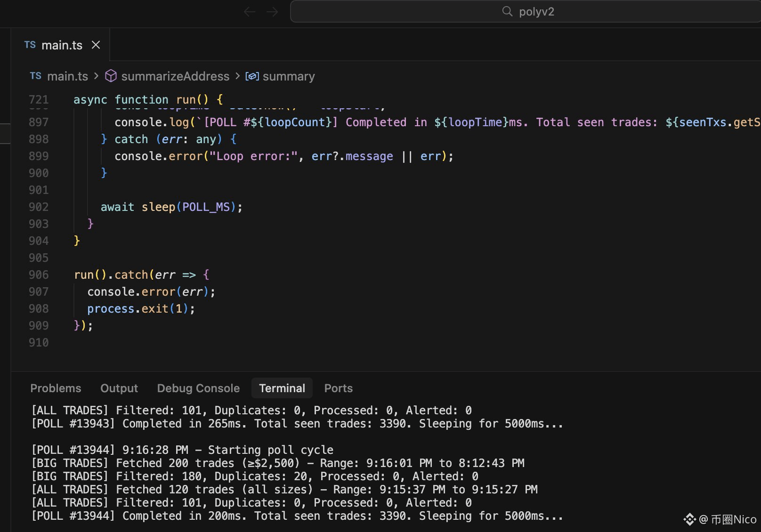Click the variable icon before summary breadcrumb
761x532 pixels.
(x=252, y=76)
